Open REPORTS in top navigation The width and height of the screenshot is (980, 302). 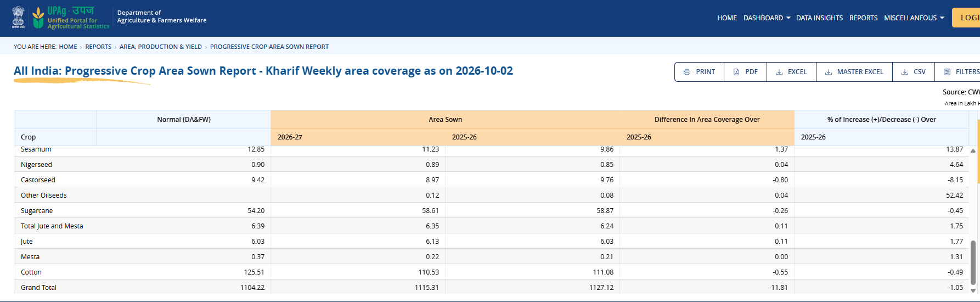pos(863,18)
